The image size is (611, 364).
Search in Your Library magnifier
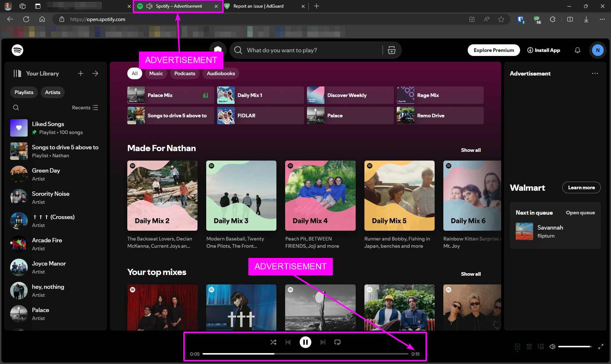[16, 108]
